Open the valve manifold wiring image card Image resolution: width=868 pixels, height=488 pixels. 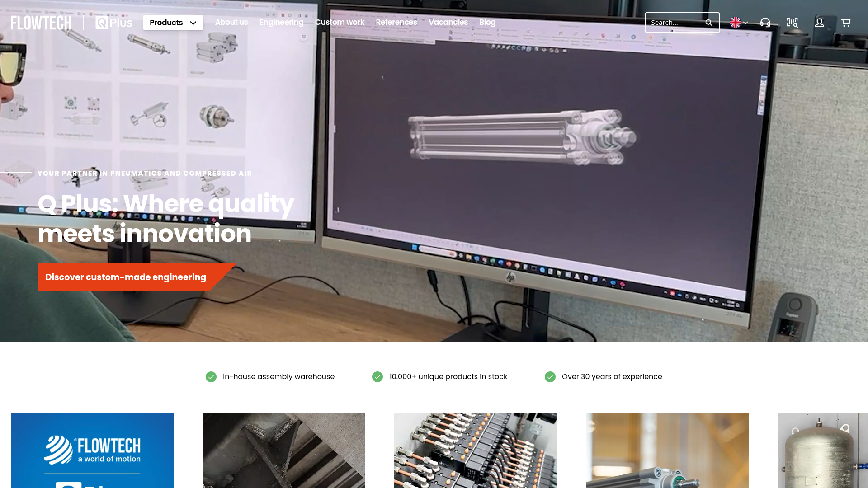click(x=476, y=450)
